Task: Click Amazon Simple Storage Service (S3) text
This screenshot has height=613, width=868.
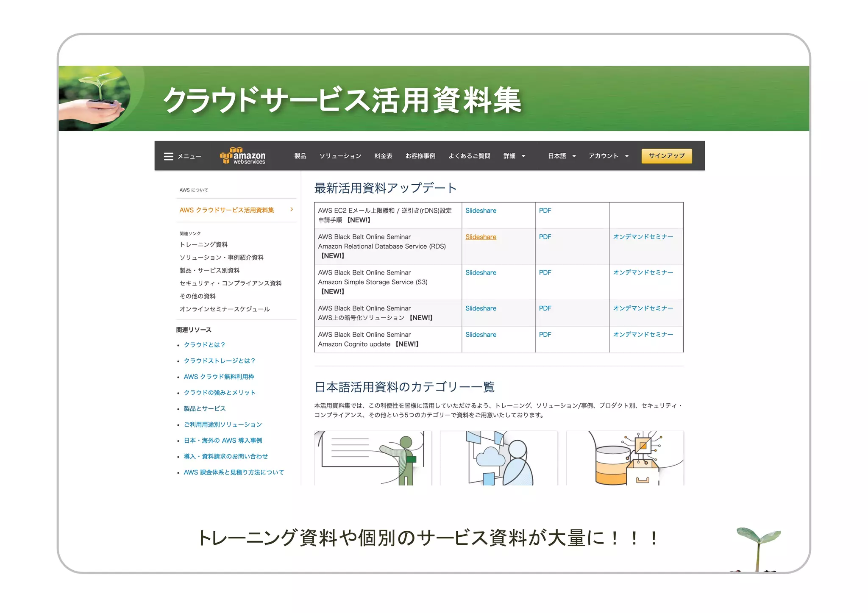Action: pos(373,282)
